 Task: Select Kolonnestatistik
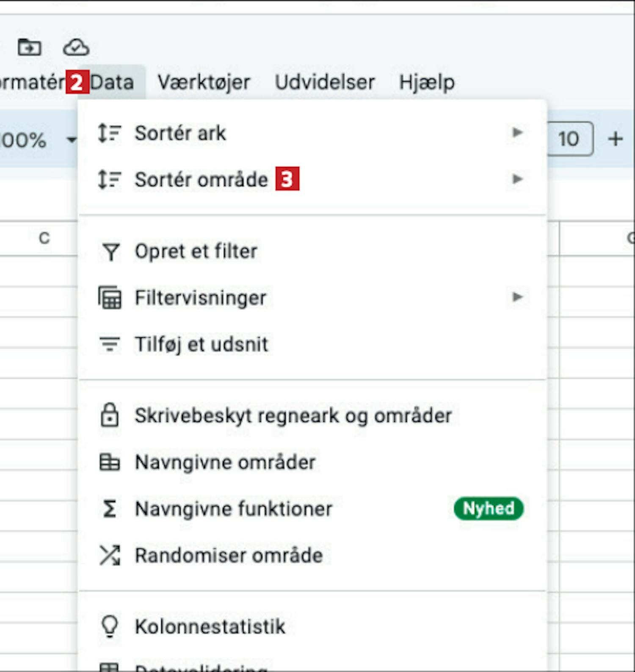tap(312, 626)
